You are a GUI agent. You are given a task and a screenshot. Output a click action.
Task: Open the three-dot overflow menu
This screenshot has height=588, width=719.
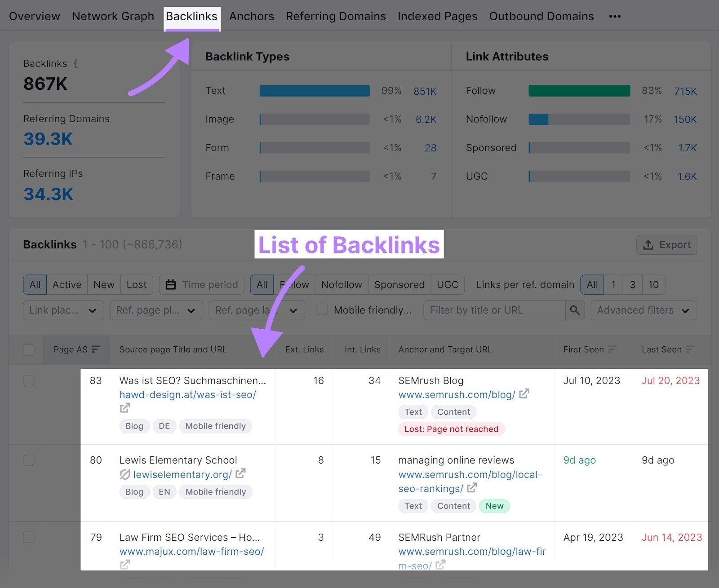pos(615,16)
